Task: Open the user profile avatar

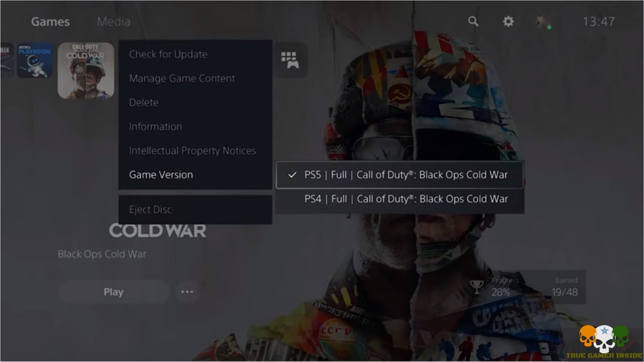Action: pyautogui.click(x=542, y=22)
